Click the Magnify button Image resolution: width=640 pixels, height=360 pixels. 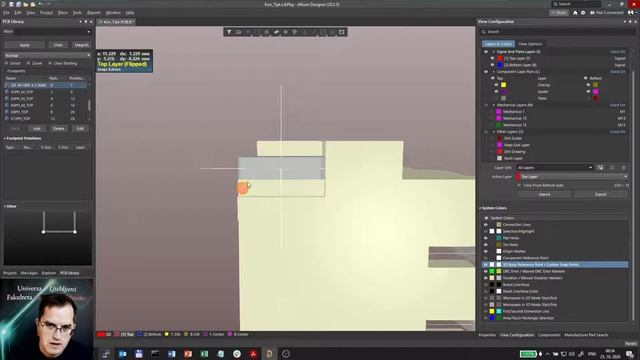(x=81, y=45)
